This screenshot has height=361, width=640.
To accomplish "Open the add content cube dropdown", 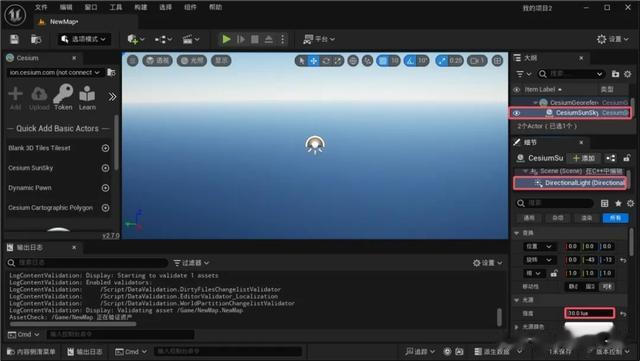I will pos(136,39).
